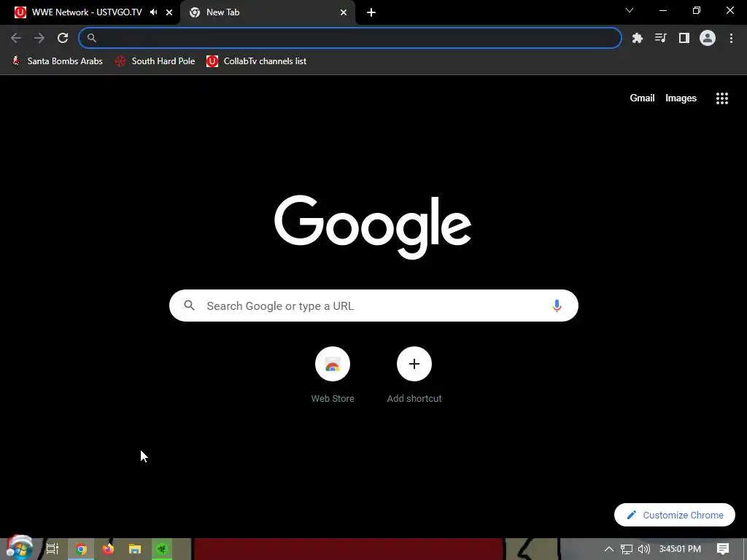Click the search icon in Google box
Viewport: 747px width, 560px height.
tap(189, 306)
